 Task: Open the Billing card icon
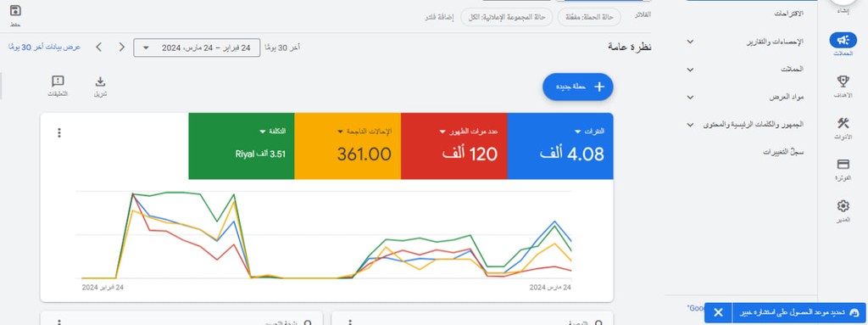coord(843,164)
